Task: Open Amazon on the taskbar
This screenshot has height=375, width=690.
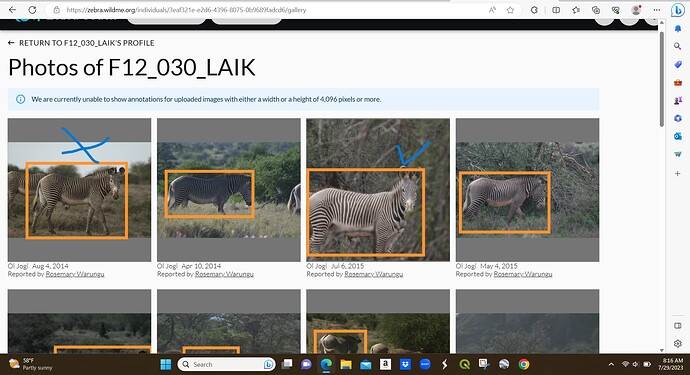Action: 385,364
